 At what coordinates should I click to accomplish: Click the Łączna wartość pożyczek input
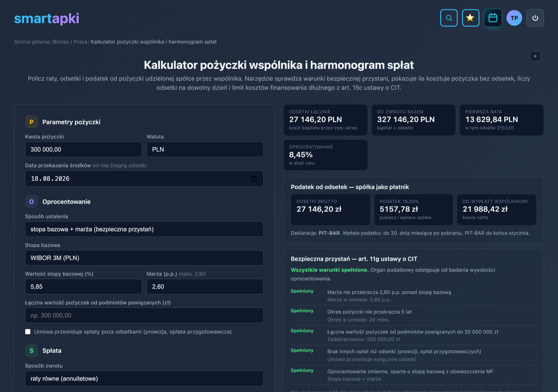(144, 315)
